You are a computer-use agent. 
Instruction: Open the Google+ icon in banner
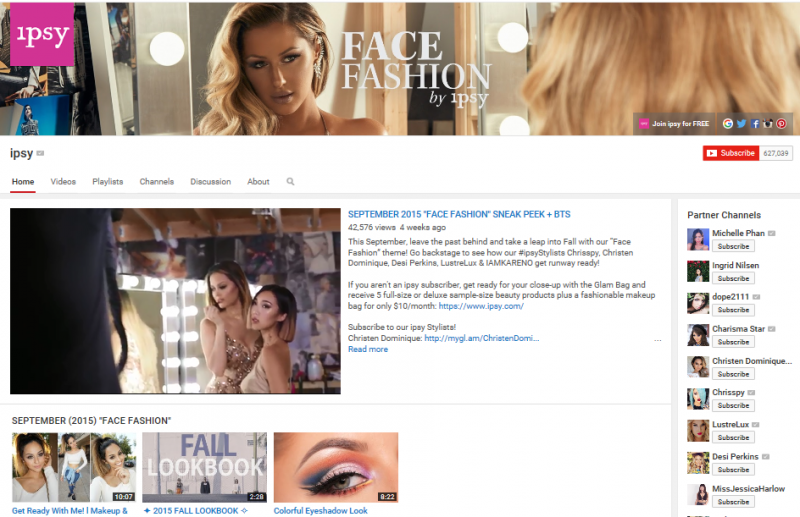tap(728, 124)
